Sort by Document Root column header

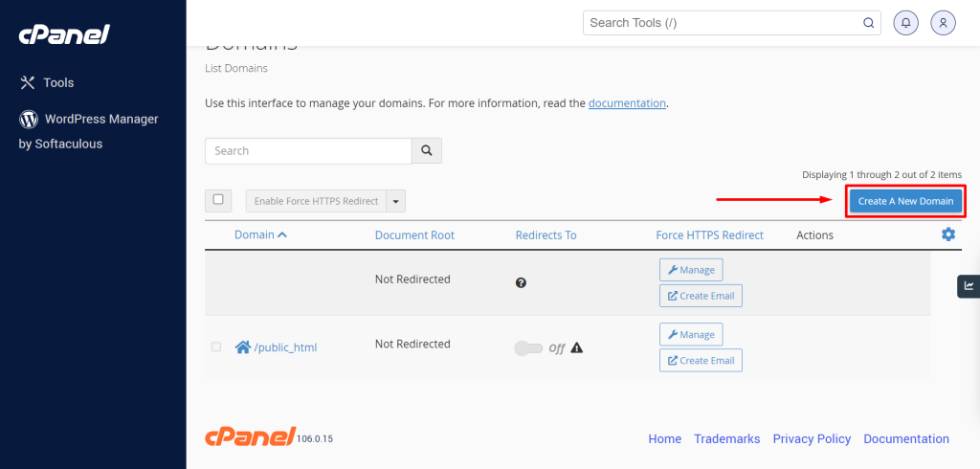[x=414, y=235]
